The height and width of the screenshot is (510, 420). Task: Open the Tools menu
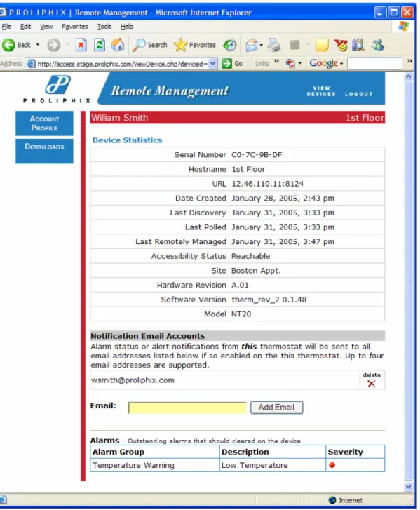click(x=104, y=27)
